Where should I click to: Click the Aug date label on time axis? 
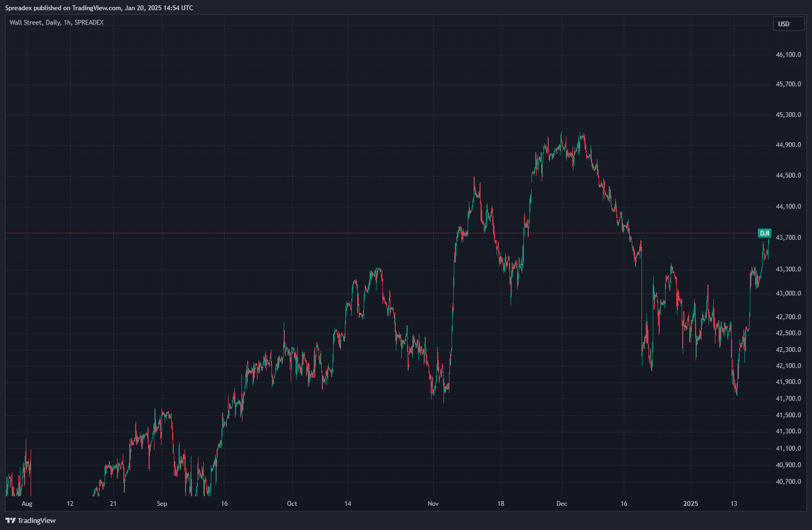[27, 504]
